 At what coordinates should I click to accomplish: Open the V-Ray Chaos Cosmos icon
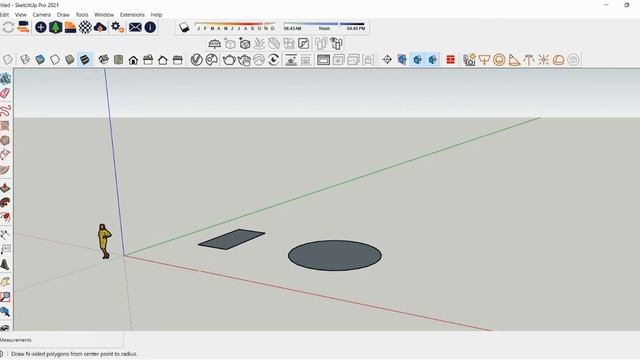(x=211, y=60)
